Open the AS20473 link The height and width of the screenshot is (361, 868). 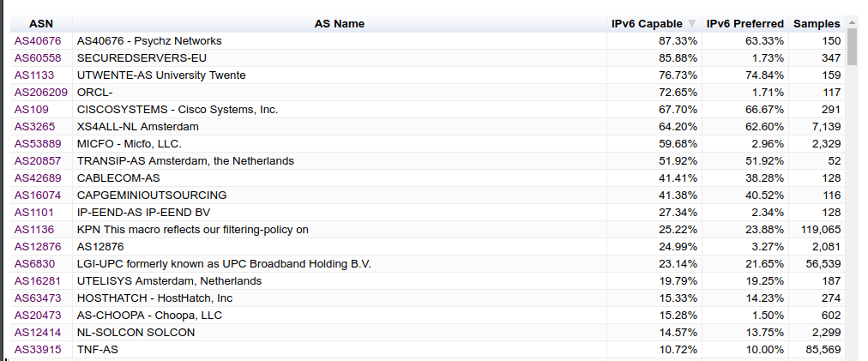click(38, 316)
